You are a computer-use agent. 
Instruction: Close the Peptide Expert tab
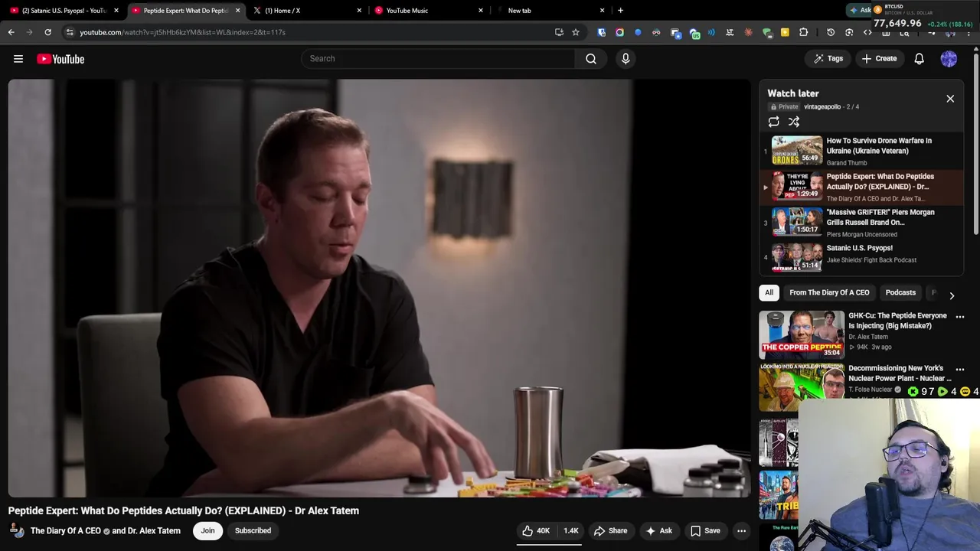(x=237, y=11)
